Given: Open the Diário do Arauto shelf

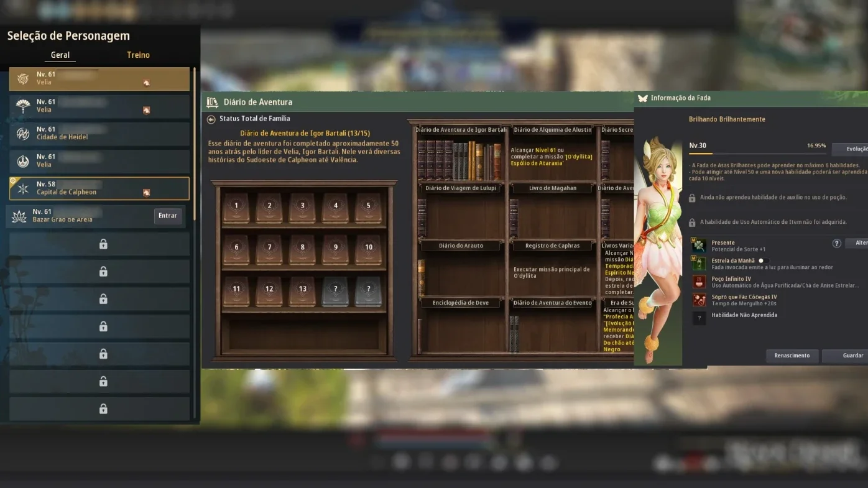Looking at the screenshot, I should [461, 269].
